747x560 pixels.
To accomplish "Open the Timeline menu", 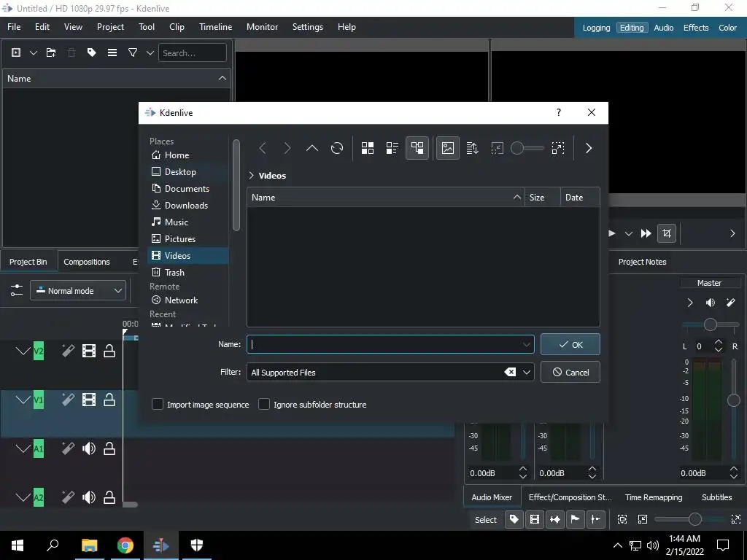I will point(215,27).
